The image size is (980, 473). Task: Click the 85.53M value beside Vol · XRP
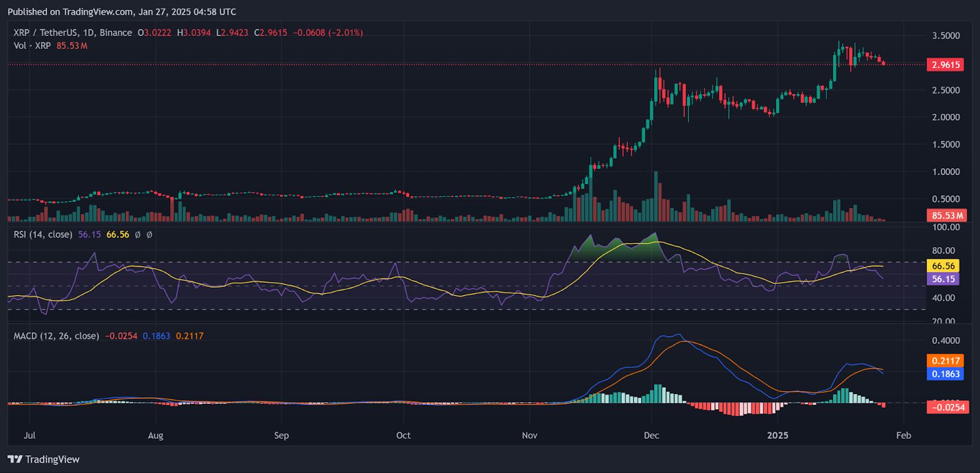[72, 46]
